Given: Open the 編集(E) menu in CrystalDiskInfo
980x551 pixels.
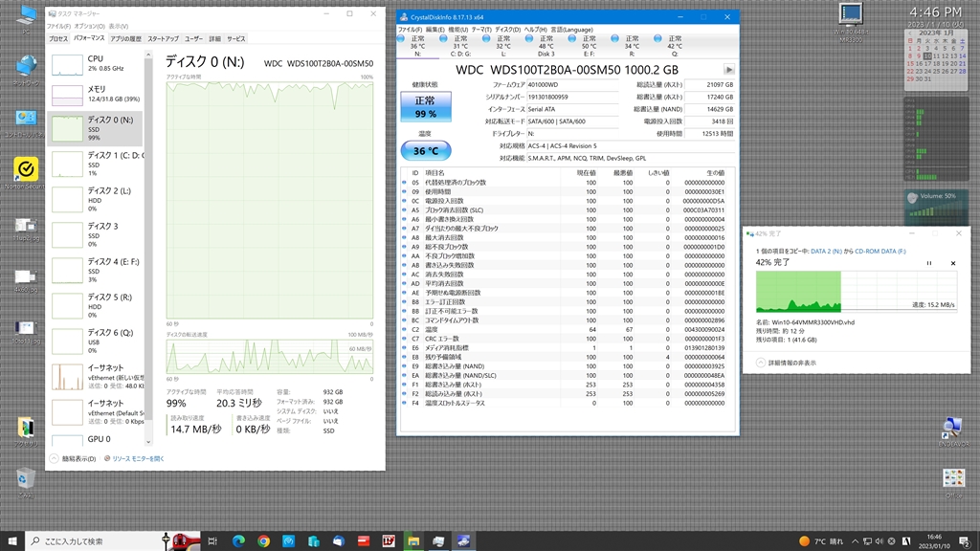Looking at the screenshot, I should tap(435, 30).
